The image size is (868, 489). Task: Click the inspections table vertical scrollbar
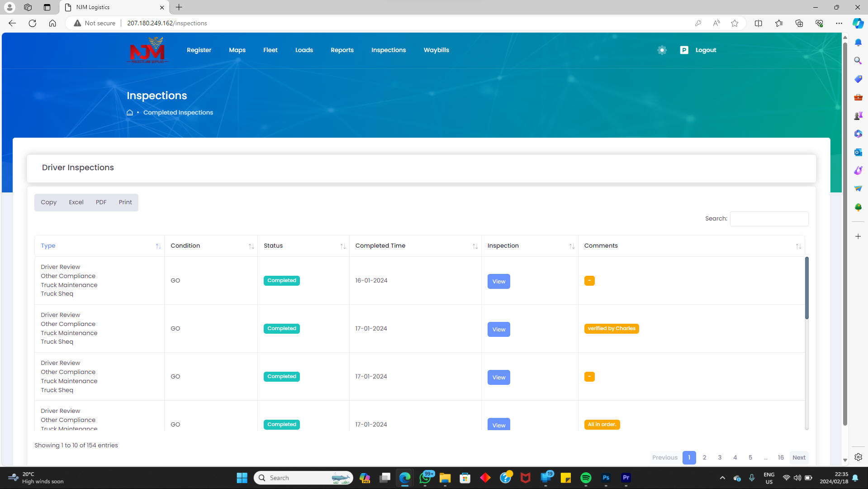coord(806,288)
